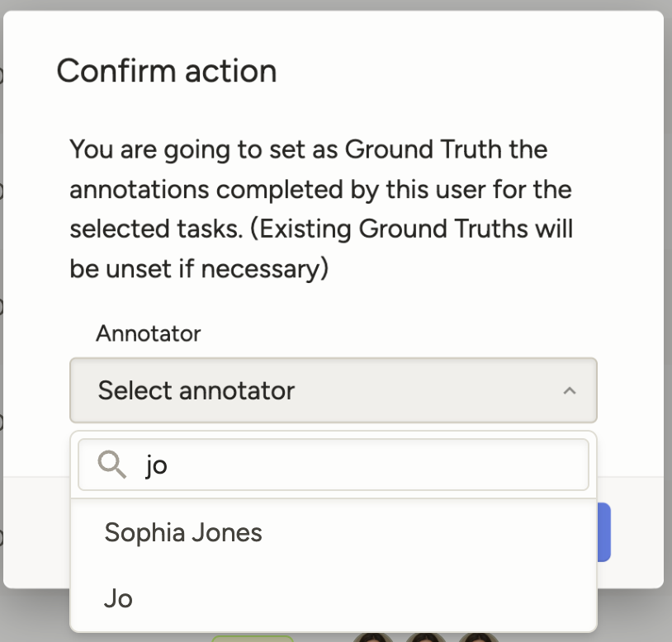Choose Jo from the annotator list
Image resolution: width=672 pixels, height=642 pixels.
click(118, 598)
